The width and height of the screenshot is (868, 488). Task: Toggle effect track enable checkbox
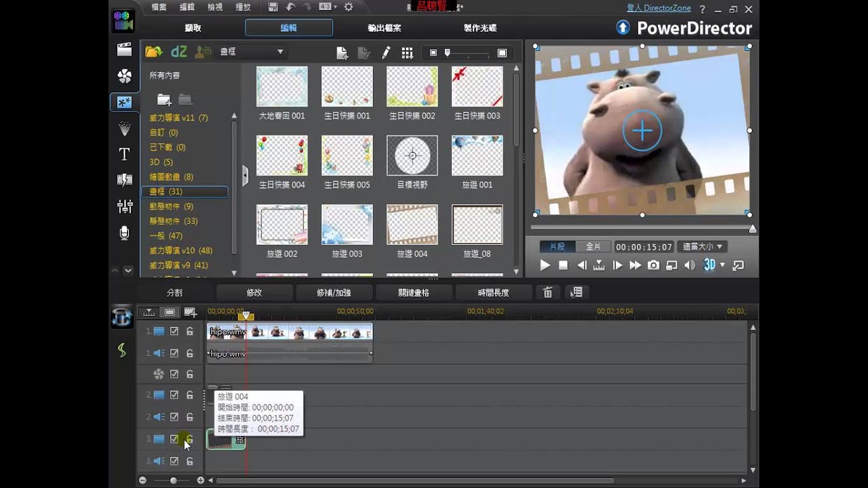coord(174,374)
